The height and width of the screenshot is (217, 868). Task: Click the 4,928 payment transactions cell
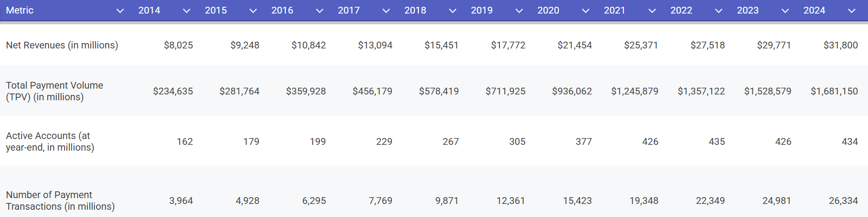(247, 201)
